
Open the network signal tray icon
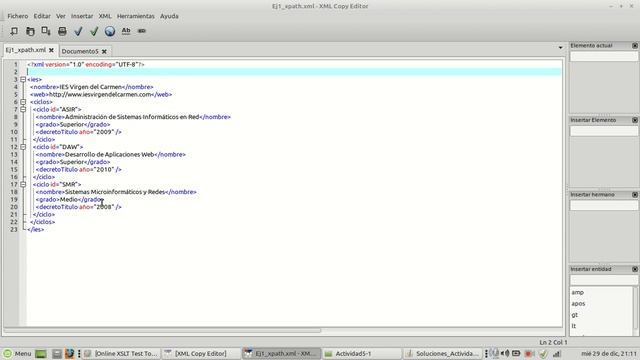coord(557,353)
